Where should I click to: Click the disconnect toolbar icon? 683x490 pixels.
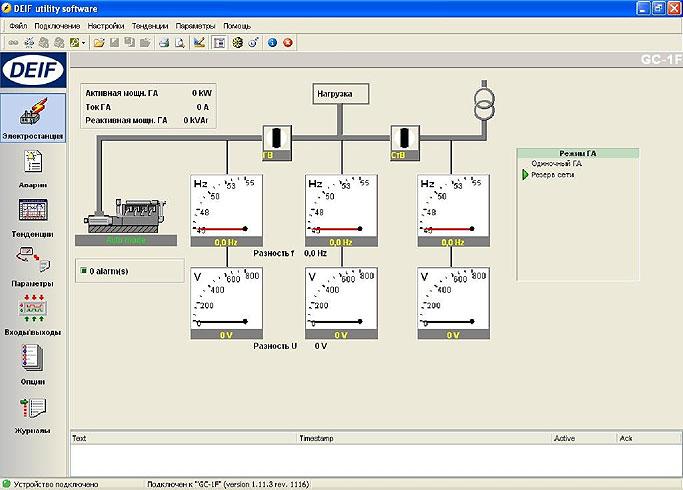coord(29,43)
